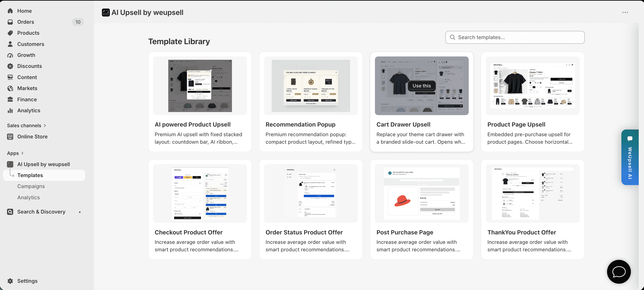This screenshot has width=644, height=290.
Task: Click the Cart Drawer Upsell title
Action: pyautogui.click(x=403, y=125)
